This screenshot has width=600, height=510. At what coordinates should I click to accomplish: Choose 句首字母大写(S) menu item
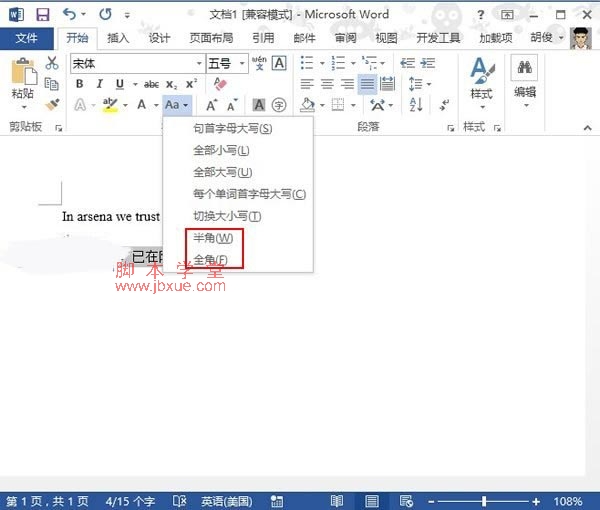233,129
